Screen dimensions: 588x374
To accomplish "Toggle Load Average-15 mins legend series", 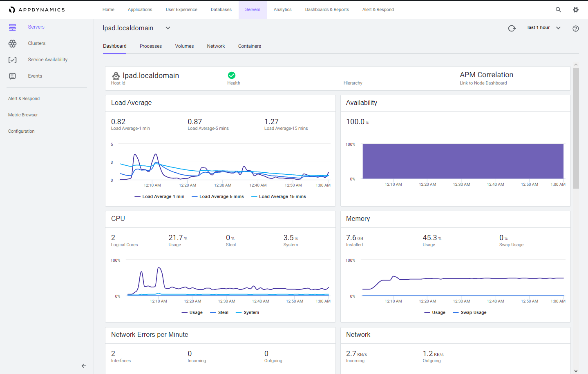I will click(279, 196).
